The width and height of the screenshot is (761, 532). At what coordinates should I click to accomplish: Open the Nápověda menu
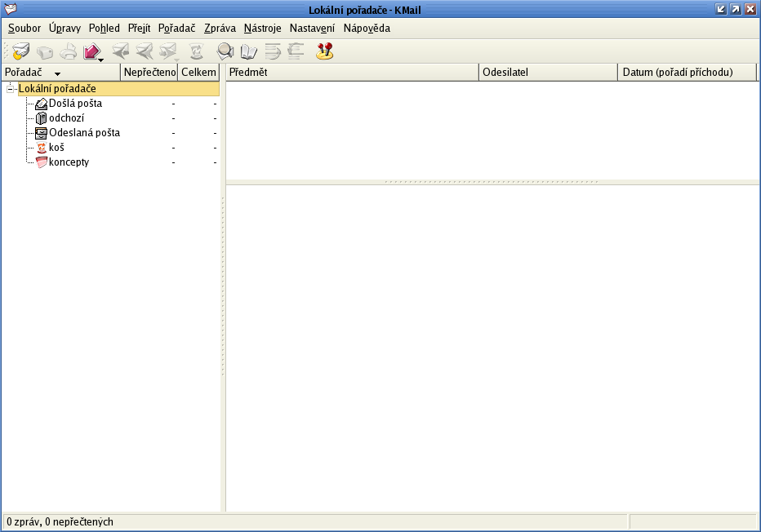tap(367, 28)
